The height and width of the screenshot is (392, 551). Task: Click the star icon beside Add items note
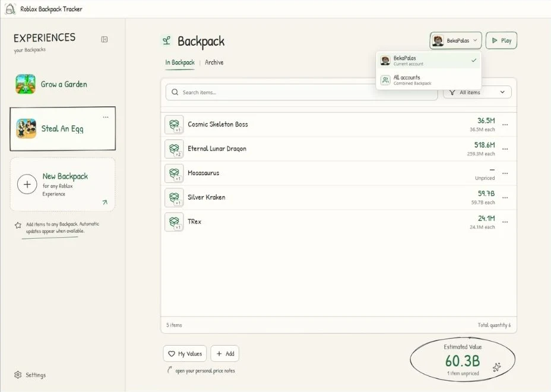pos(18,225)
